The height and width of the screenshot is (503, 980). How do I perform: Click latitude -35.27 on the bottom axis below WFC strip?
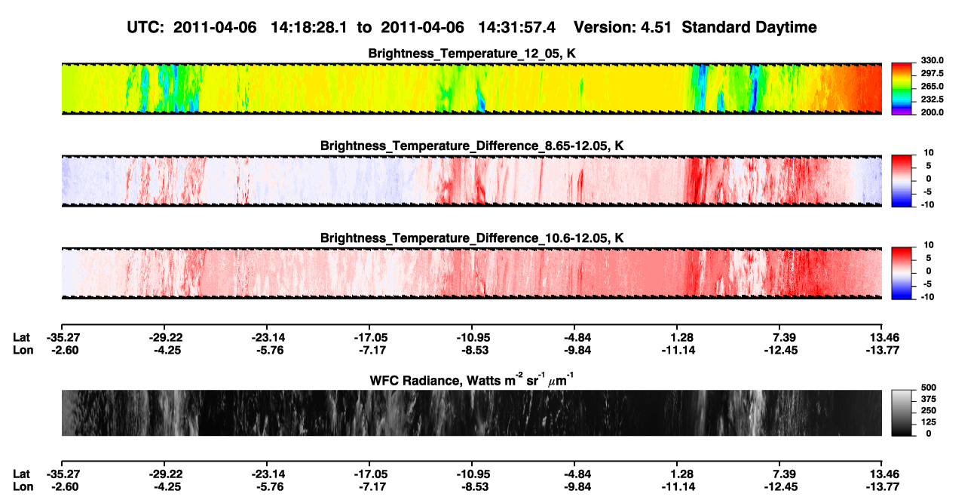tap(63, 474)
